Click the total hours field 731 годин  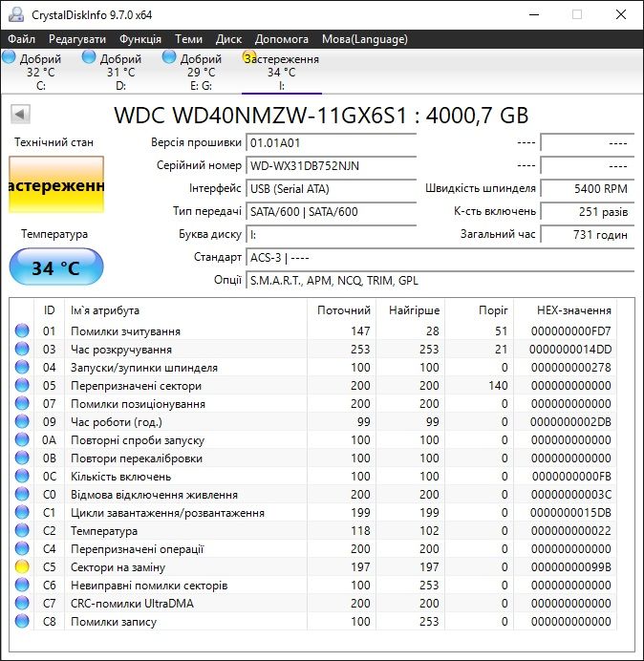tap(588, 234)
